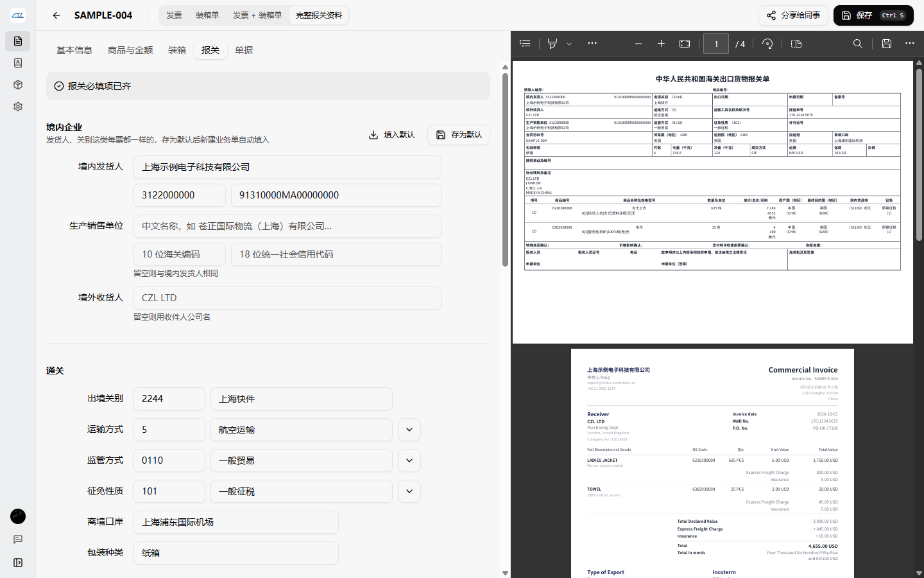Rotate the PDF page
Viewport: 924px width, 578px height.
pos(767,44)
